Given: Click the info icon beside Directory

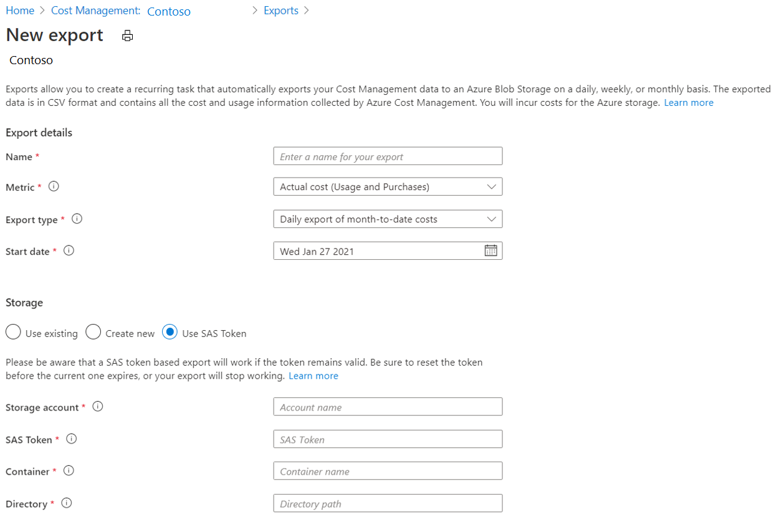Looking at the screenshot, I should pos(67,503).
